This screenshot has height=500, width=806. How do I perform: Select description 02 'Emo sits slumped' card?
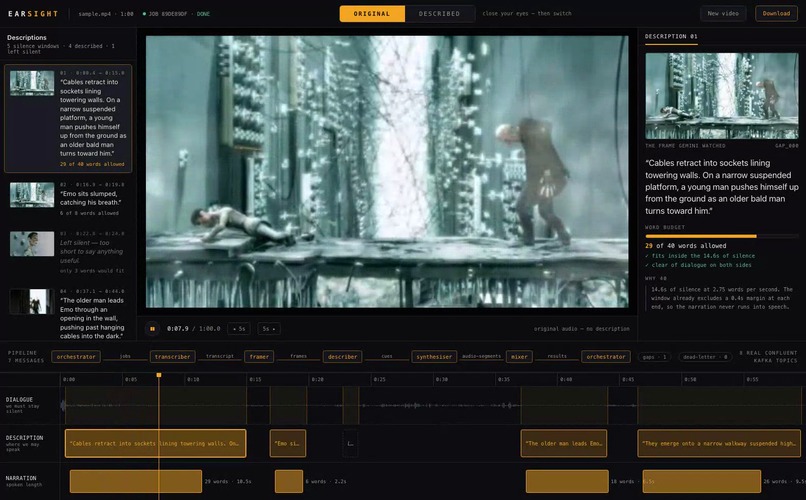[x=68, y=198]
